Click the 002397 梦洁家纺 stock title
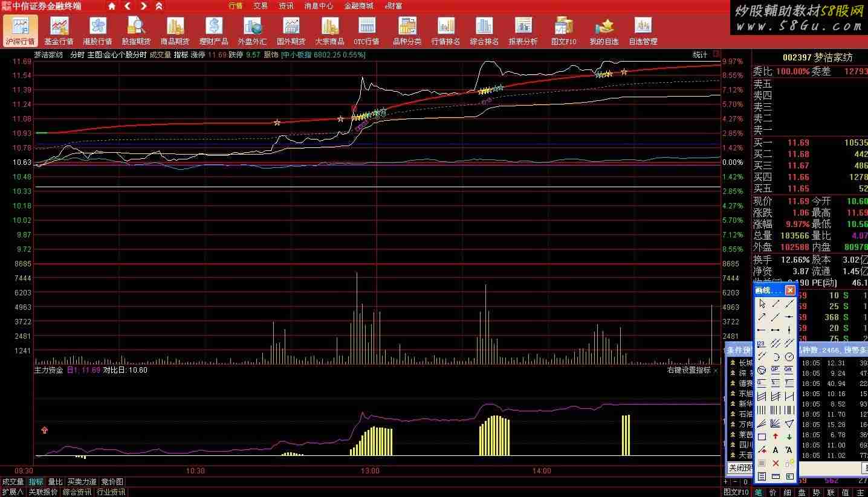 pyautogui.click(x=817, y=57)
